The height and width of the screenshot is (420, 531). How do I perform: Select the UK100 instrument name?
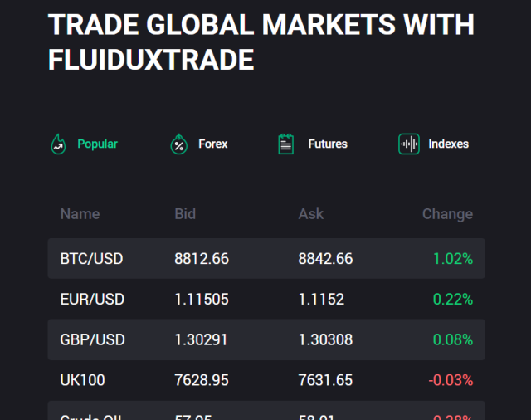coord(83,380)
